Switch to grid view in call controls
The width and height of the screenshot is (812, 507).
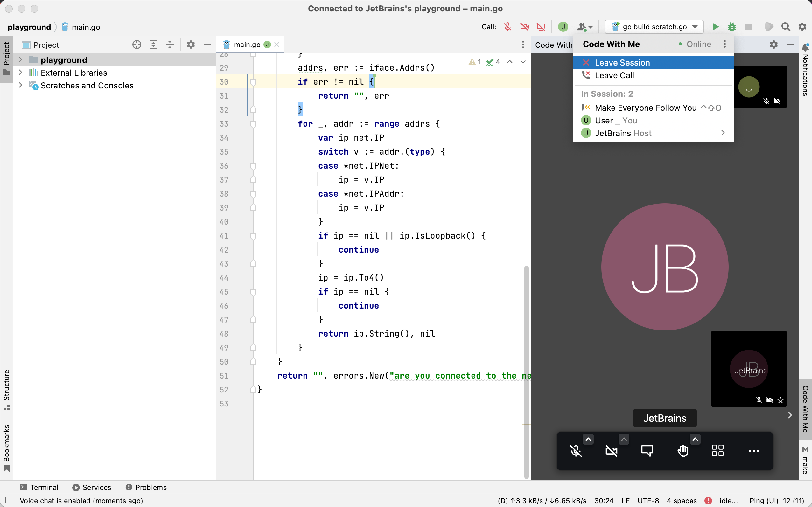[x=717, y=451]
